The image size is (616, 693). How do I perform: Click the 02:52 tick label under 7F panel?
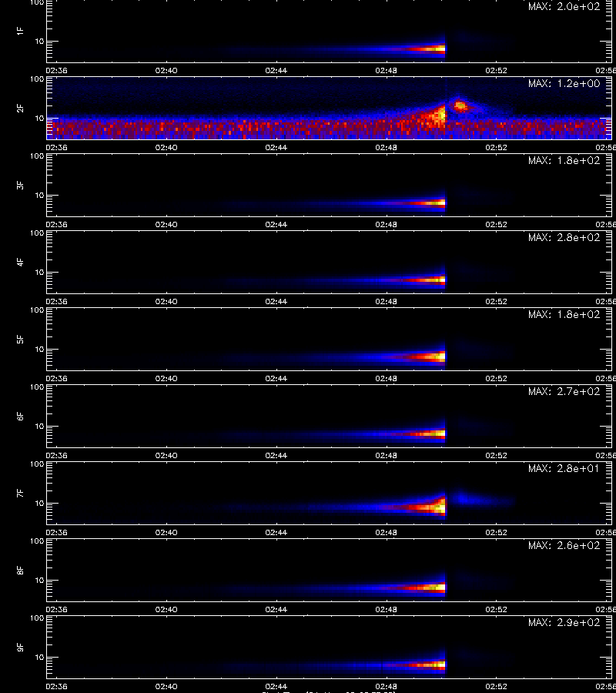click(x=496, y=532)
